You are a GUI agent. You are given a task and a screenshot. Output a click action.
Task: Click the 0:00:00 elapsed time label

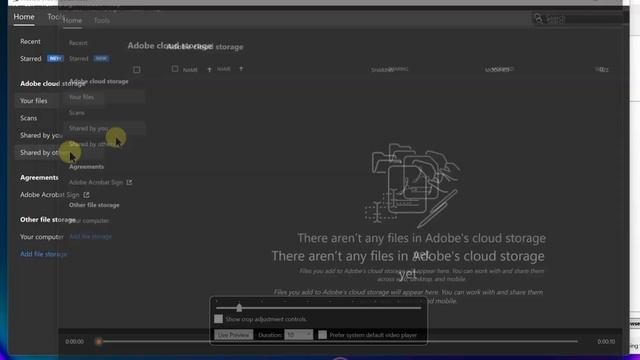[75, 342]
